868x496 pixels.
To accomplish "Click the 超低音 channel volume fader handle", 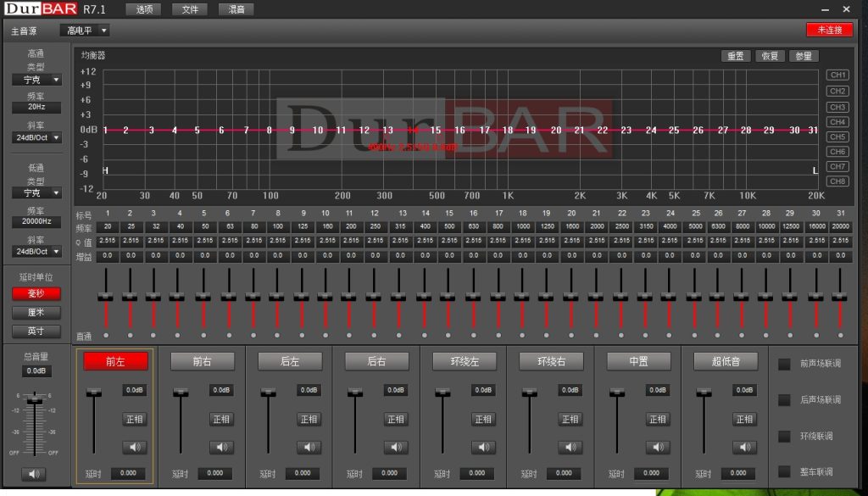I will click(704, 393).
